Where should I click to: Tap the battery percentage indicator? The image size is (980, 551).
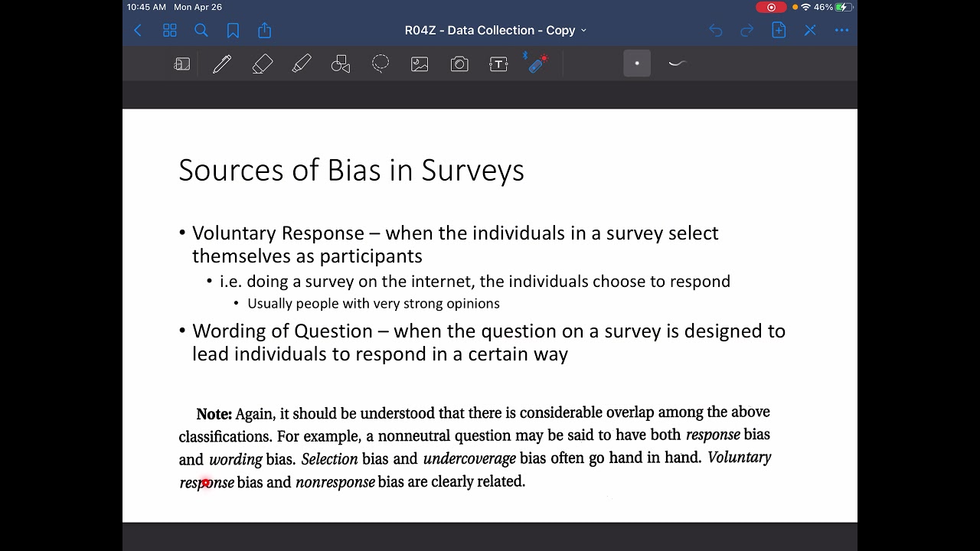tap(824, 7)
